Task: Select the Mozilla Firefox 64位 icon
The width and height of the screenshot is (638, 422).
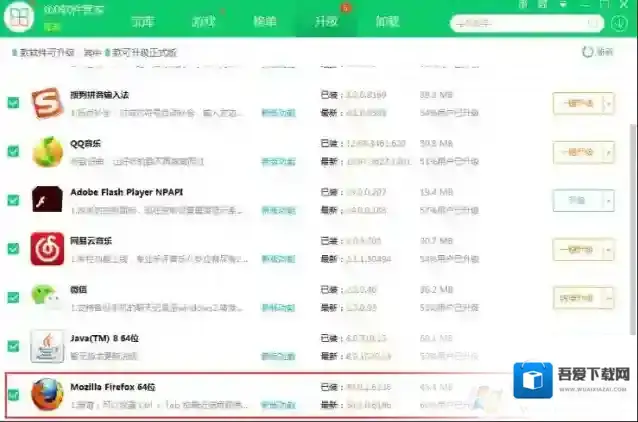Action: tap(46, 395)
